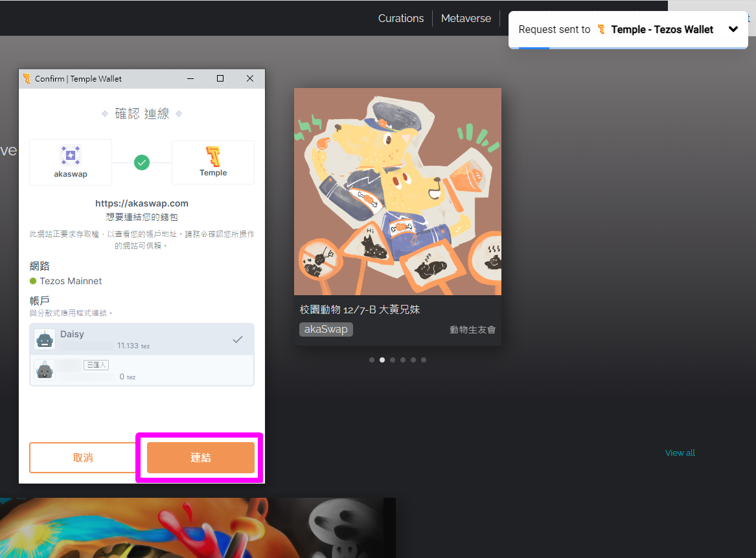Go to fourth carousel slide dot
756x558 pixels.
pos(403,360)
